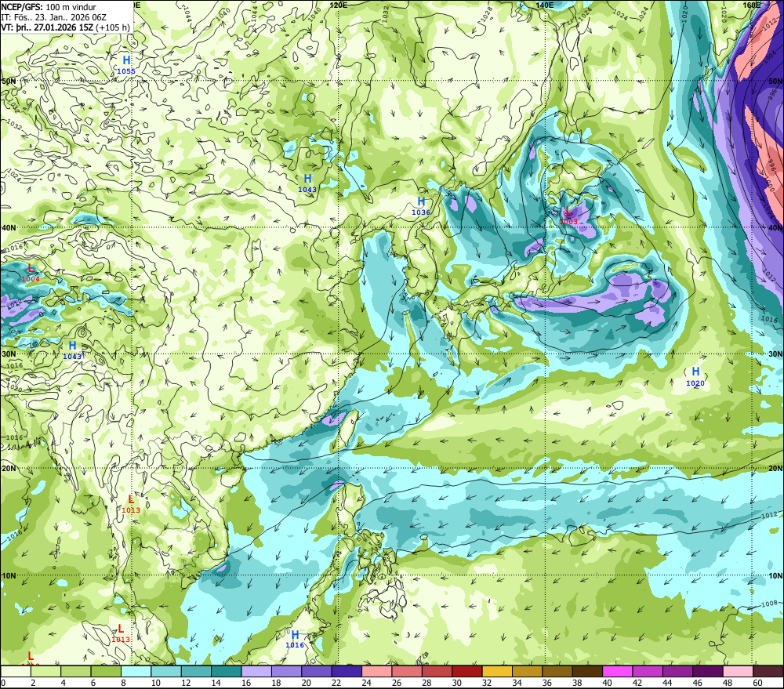Pick the pale yellow 0–2 legend swatch

tap(16, 671)
